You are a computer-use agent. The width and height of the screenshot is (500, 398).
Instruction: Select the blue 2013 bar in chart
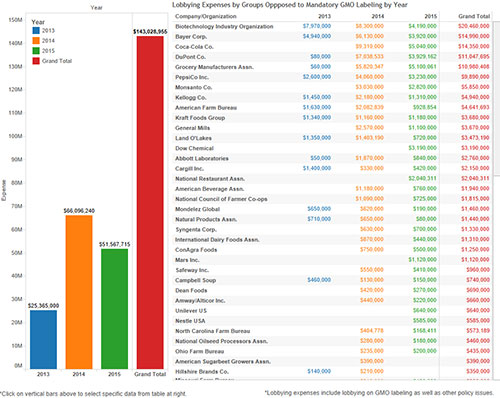tap(43, 339)
